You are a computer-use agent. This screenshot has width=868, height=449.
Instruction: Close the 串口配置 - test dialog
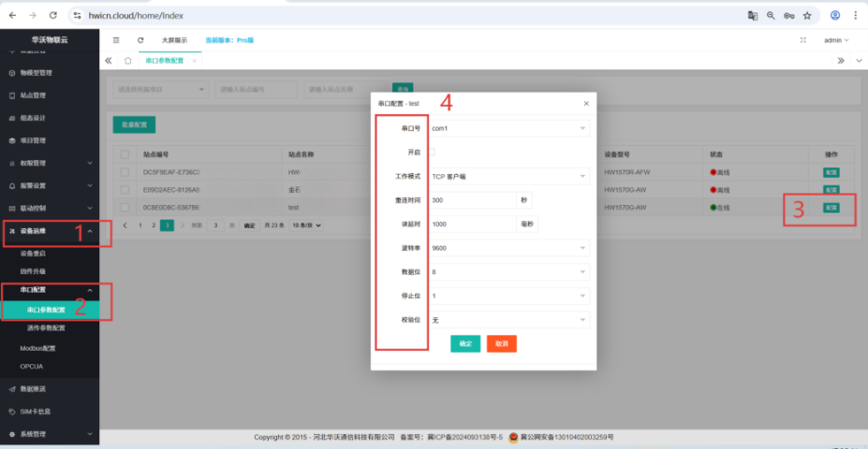pyautogui.click(x=586, y=104)
